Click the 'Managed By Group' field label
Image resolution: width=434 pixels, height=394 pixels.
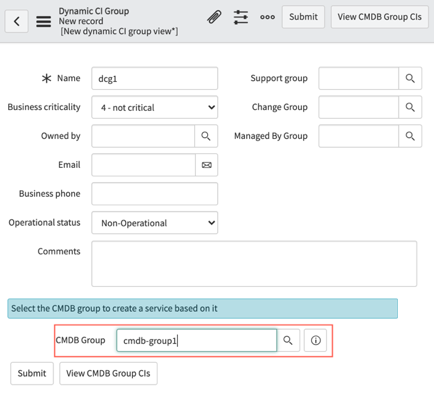click(271, 136)
